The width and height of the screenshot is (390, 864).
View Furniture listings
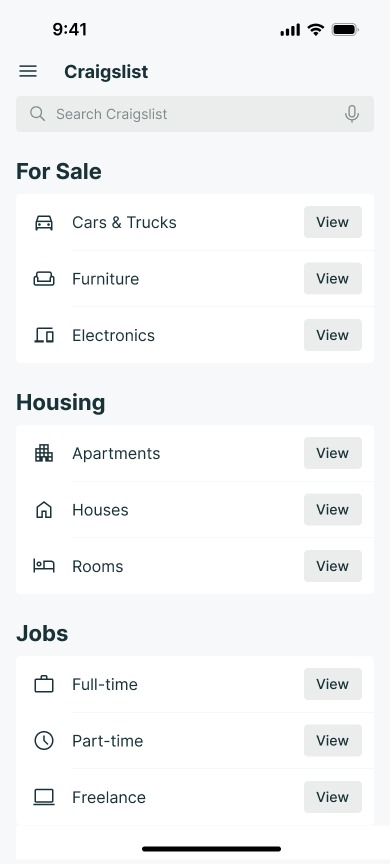point(333,278)
